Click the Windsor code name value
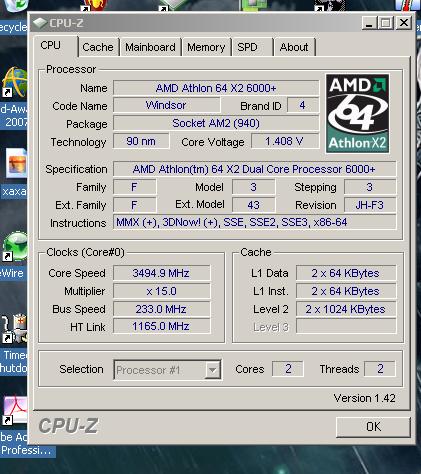421x474 pixels. [x=166, y=105]
